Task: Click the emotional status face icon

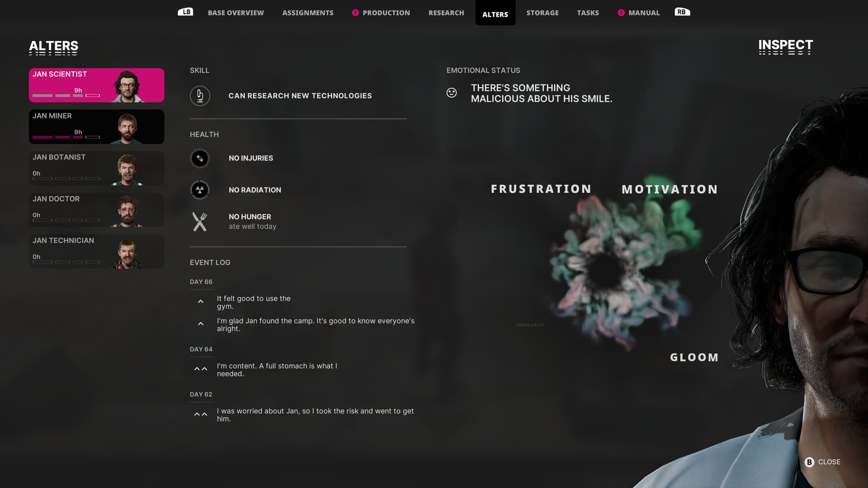Action: click(452, 93)
